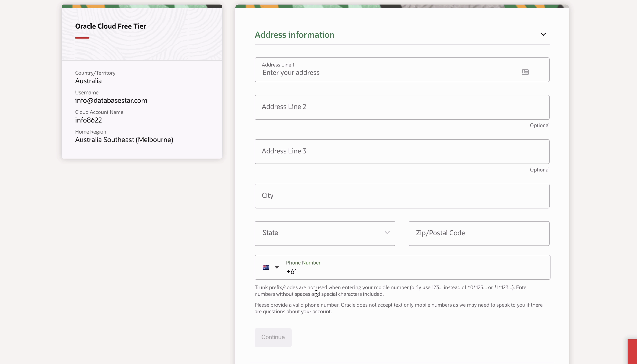Click the info8622 cloud account name
Viewport: 637px width, 364px height.
pos(88,120)
